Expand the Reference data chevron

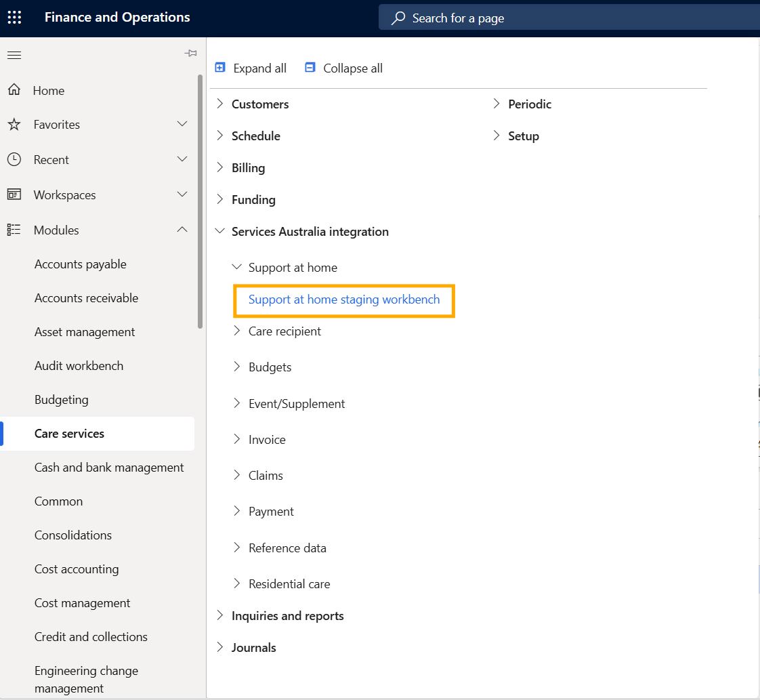tap(237, 548)
